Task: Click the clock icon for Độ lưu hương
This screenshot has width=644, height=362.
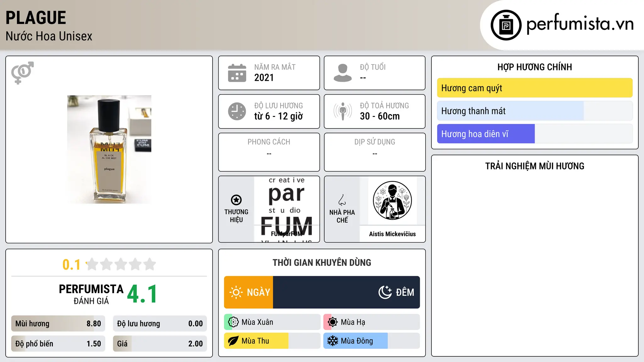Action: [x=237, y=111]
